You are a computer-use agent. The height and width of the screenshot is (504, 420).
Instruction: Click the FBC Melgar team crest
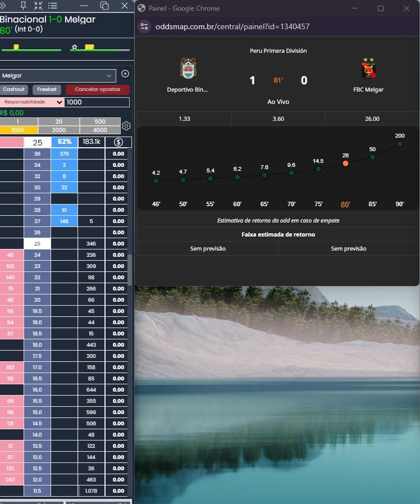[x=368, y=69]
